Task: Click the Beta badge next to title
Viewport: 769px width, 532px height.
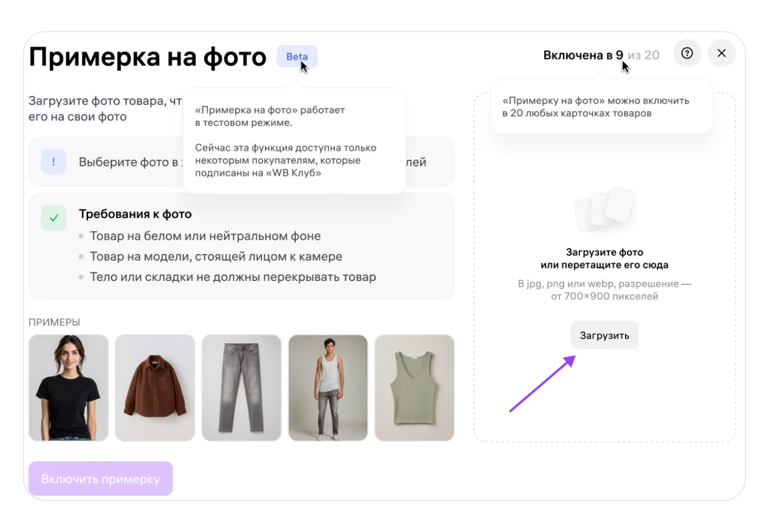Action: 297,57
